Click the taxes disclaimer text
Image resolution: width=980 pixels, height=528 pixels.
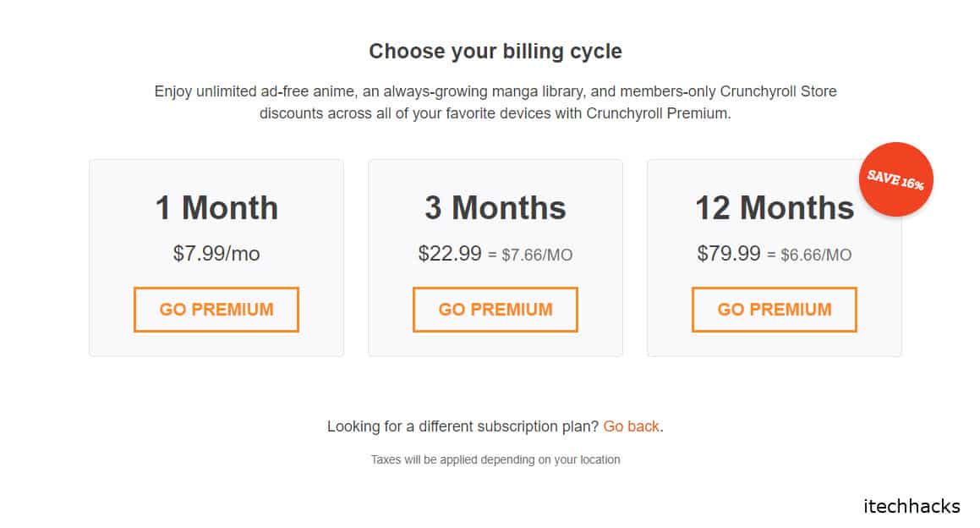tap(495, 459)
